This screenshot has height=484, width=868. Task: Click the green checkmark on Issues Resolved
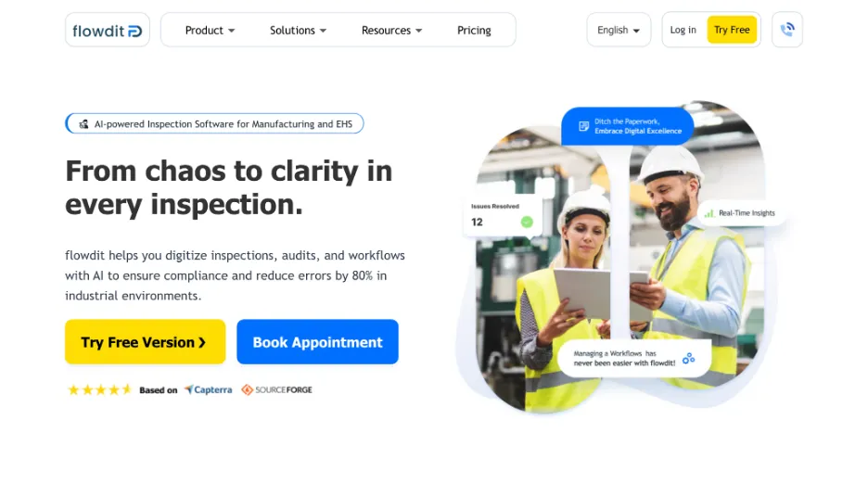tap(527, 222)
